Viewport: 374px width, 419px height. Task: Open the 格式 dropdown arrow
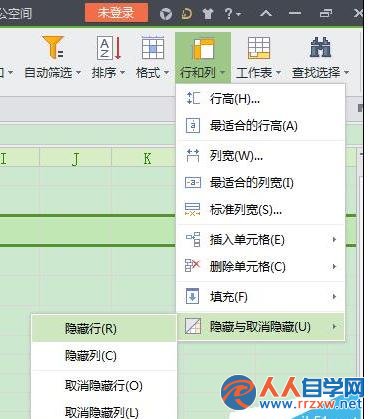click(x=166, y=72)
